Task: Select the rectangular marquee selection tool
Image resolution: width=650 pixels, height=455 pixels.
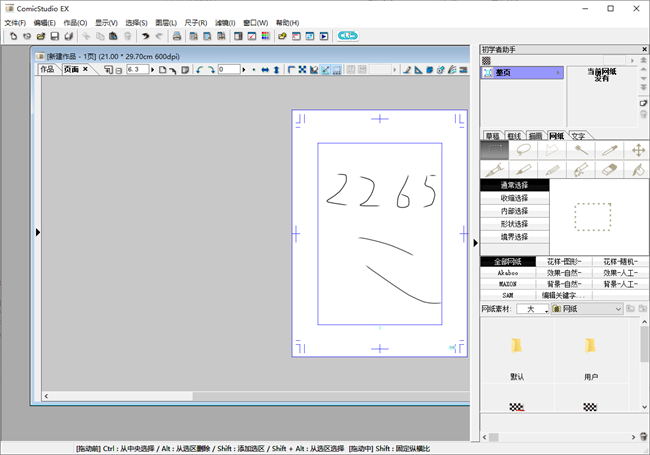Action: coord(494,150)
